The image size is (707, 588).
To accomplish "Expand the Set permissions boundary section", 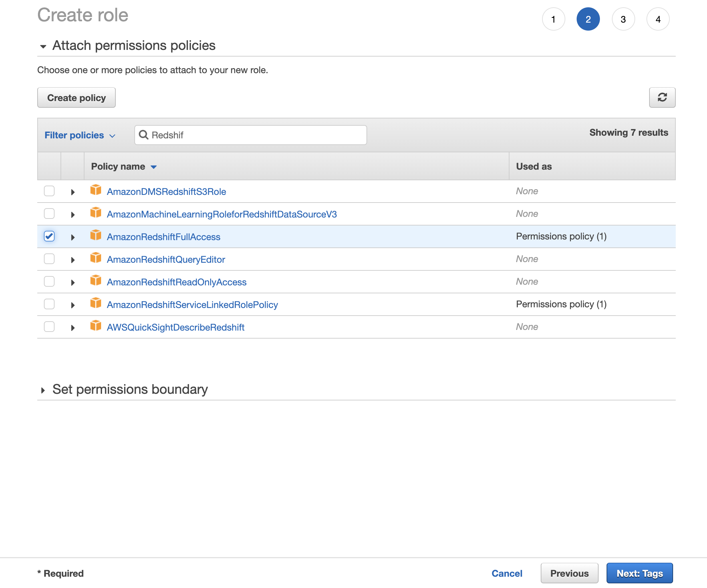I will (x=43, y=390).
